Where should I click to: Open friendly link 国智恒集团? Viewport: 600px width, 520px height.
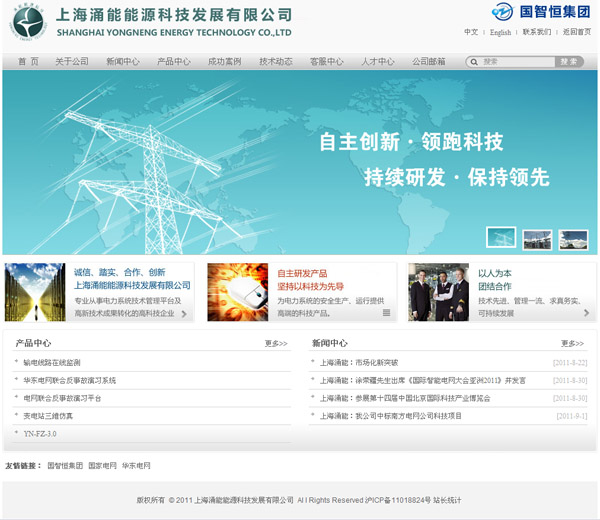click(65, 466)
